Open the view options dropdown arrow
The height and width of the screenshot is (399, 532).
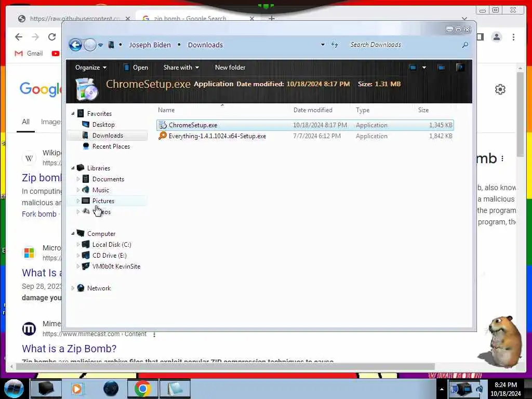(424, 68)
